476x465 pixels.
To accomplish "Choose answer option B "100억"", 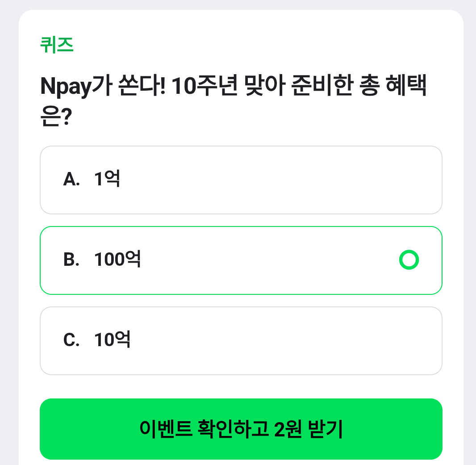I will 241,260.
